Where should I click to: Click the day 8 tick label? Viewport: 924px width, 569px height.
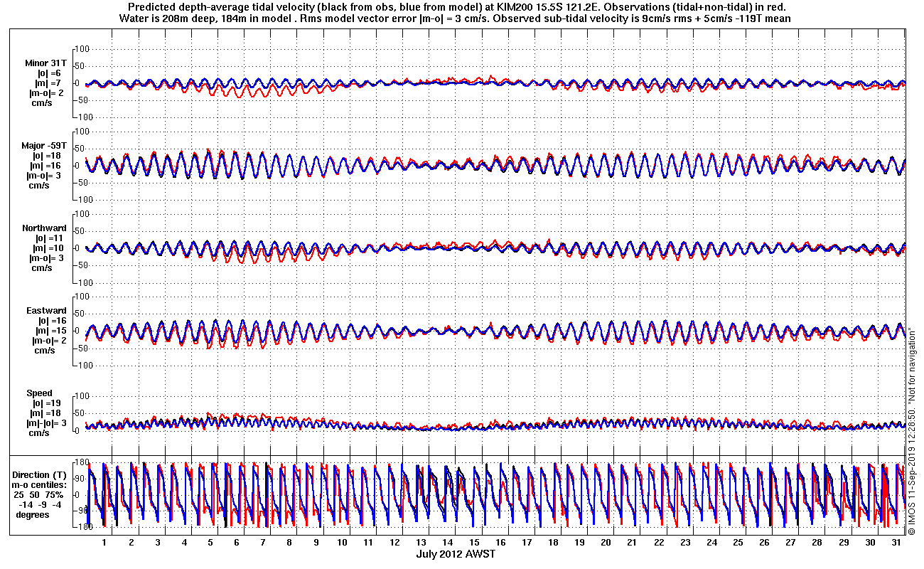point(289,542)
